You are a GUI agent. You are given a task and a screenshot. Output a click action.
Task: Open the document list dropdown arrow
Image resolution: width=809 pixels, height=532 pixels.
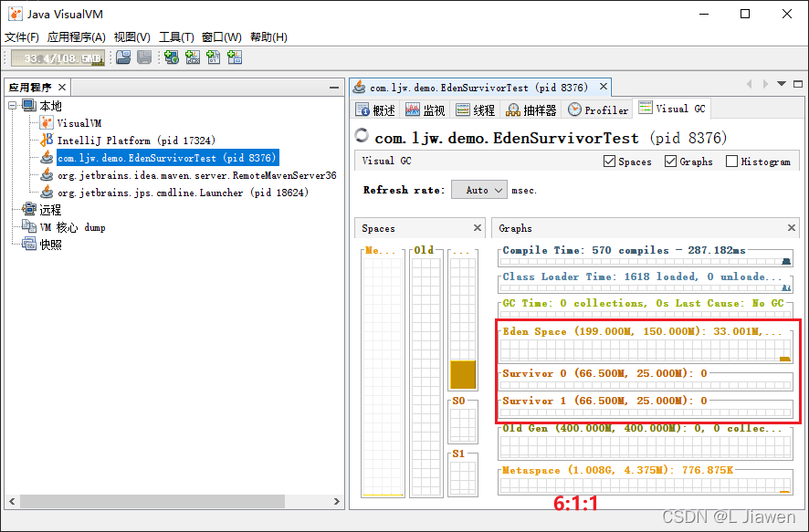(x=782, y=84)
